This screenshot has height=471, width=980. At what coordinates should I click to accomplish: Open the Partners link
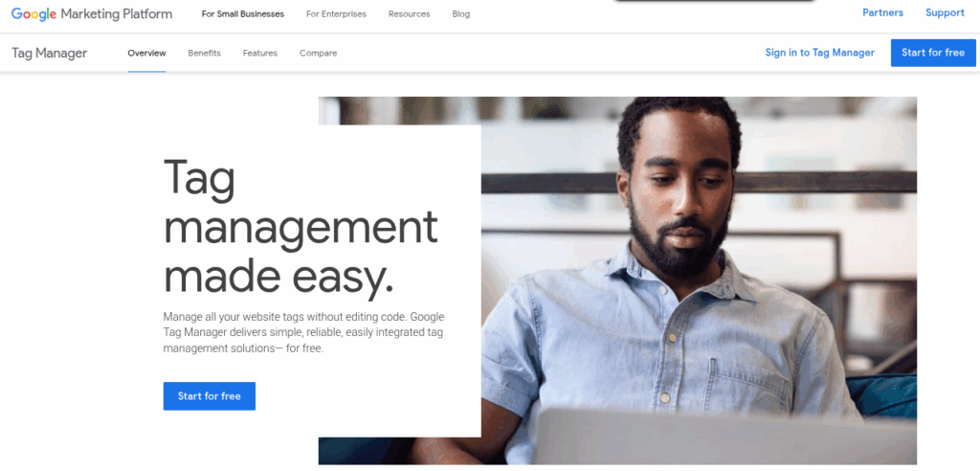882,12
